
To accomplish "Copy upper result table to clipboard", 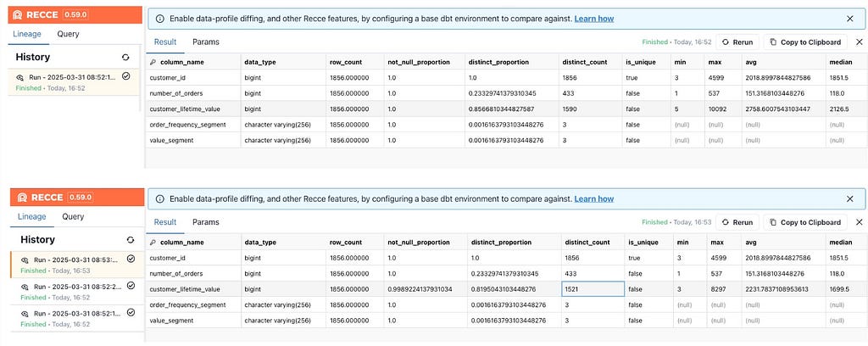I will tap(805, 42).
